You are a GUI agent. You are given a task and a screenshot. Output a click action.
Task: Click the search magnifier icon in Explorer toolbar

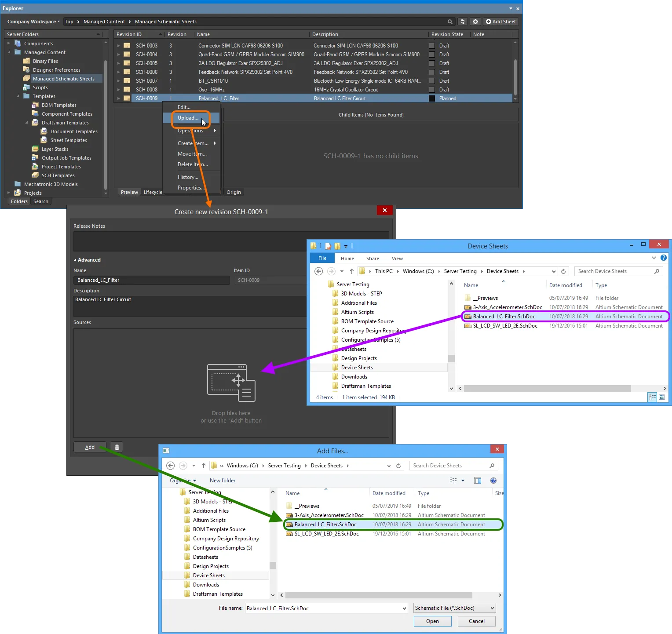tap(450, 22)
